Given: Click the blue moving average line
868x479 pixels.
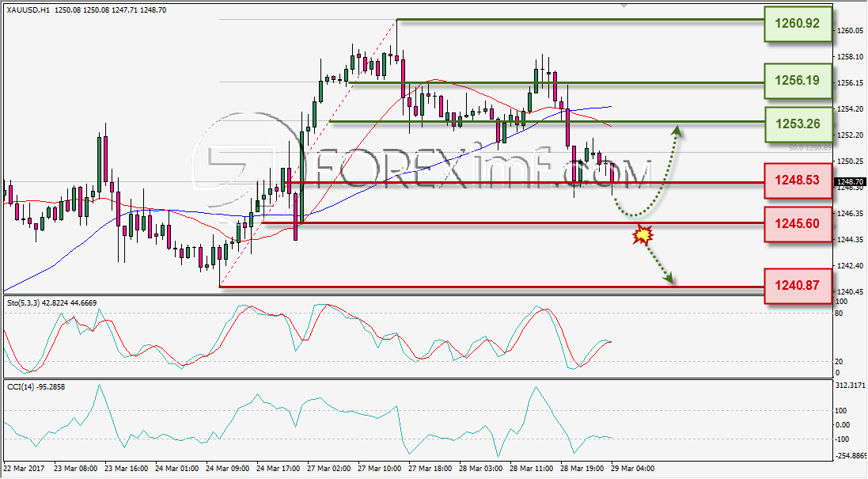Looking at the screenshot, I should click(x=166, y=211).
